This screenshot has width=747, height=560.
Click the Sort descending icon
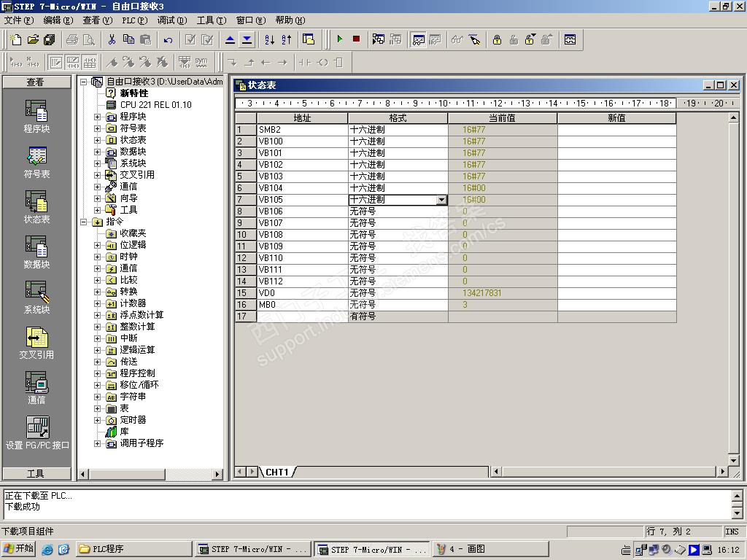point(286,40)
